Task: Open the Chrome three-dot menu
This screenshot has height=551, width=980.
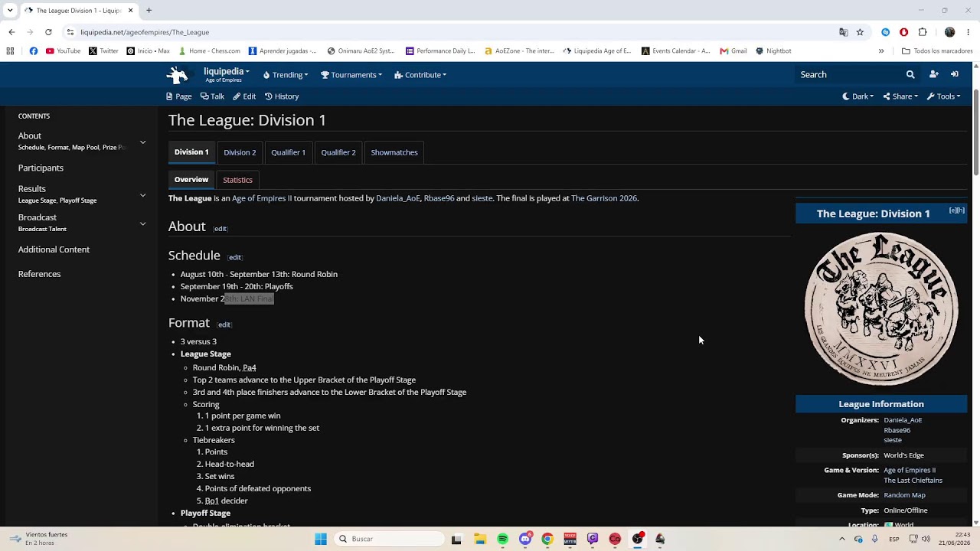Action: [x=969, y=32]
